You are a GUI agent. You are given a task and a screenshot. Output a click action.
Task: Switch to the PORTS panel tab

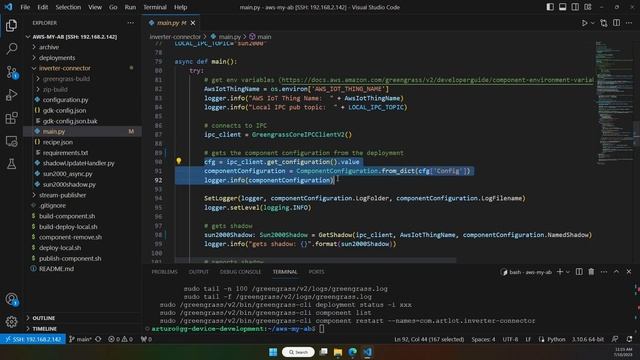click(316, 272)
